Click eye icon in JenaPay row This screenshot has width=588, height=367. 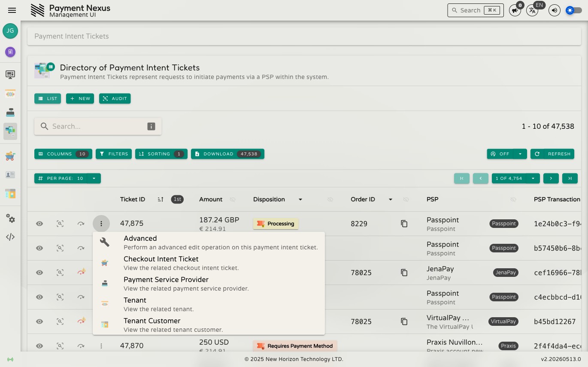(x=39, y=273)
